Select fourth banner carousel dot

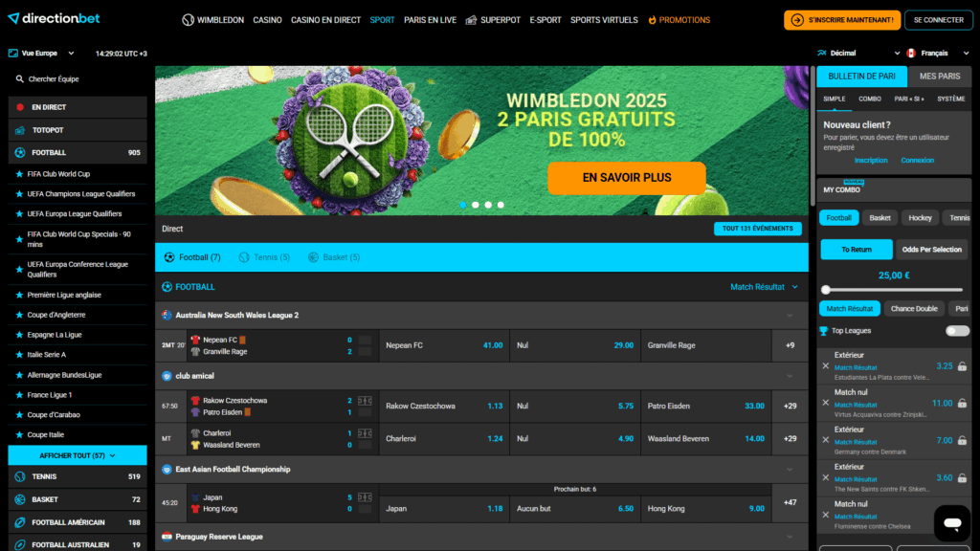pos(501,205)
